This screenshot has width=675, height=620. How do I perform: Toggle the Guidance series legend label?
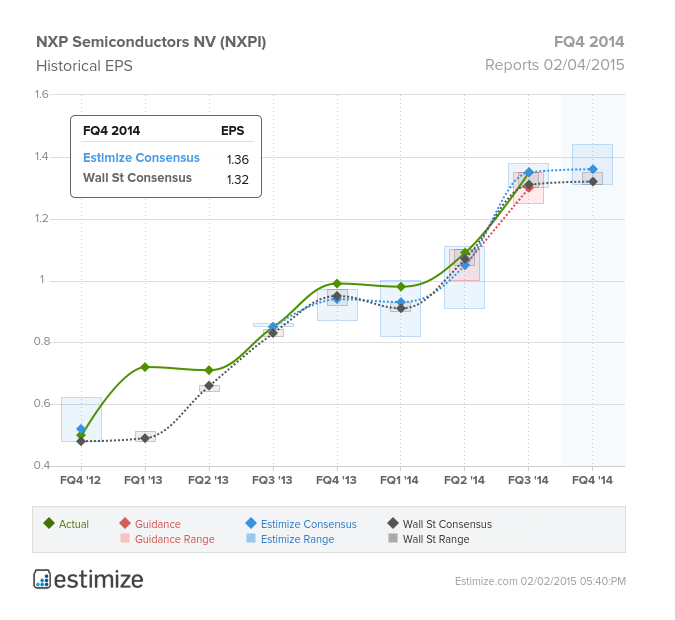click(x=158, y=524)
